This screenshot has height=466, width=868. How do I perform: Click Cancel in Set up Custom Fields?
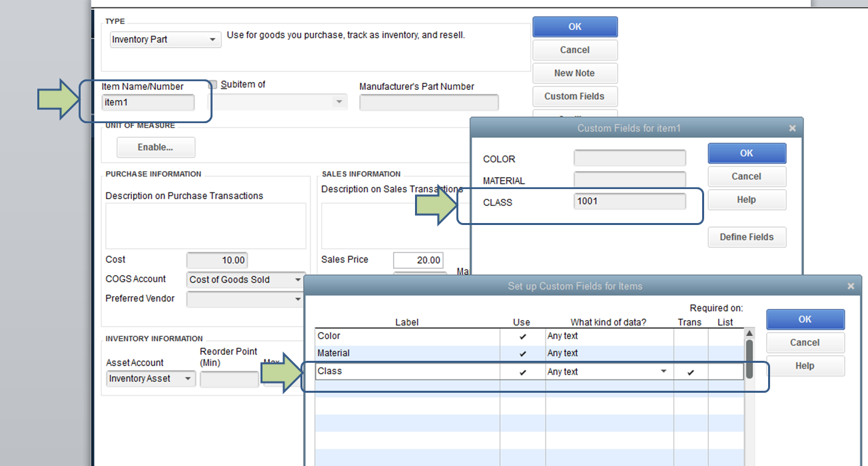pos(805,342)
